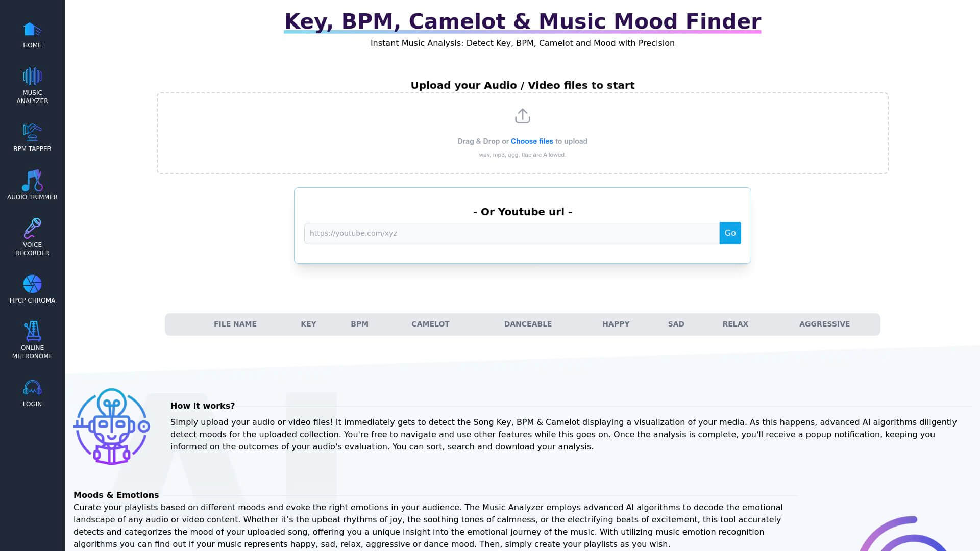Click the SAD column header to sort
Image resolution: width=980 pixels, height=551 pixels.
click(676, 323)
